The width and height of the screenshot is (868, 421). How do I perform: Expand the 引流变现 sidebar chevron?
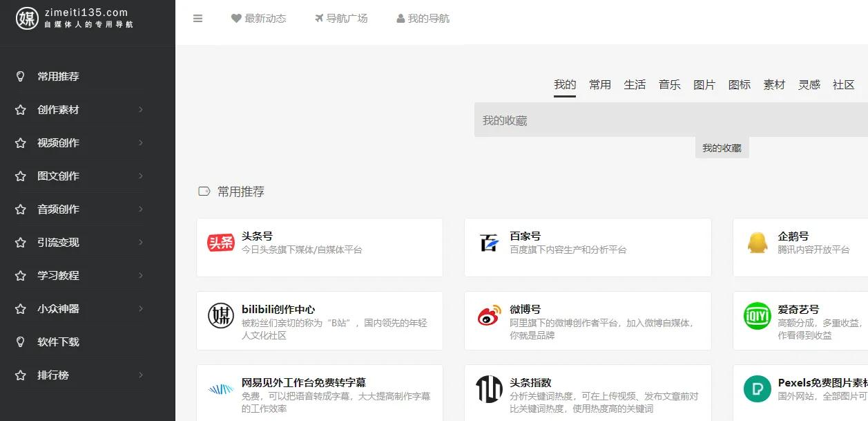(x=141, y=243)
